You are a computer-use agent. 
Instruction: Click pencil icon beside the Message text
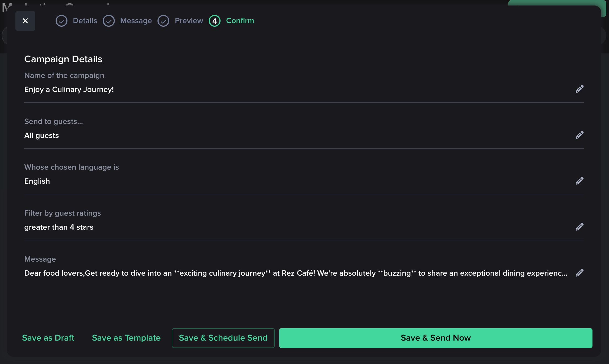click(579, 273)
